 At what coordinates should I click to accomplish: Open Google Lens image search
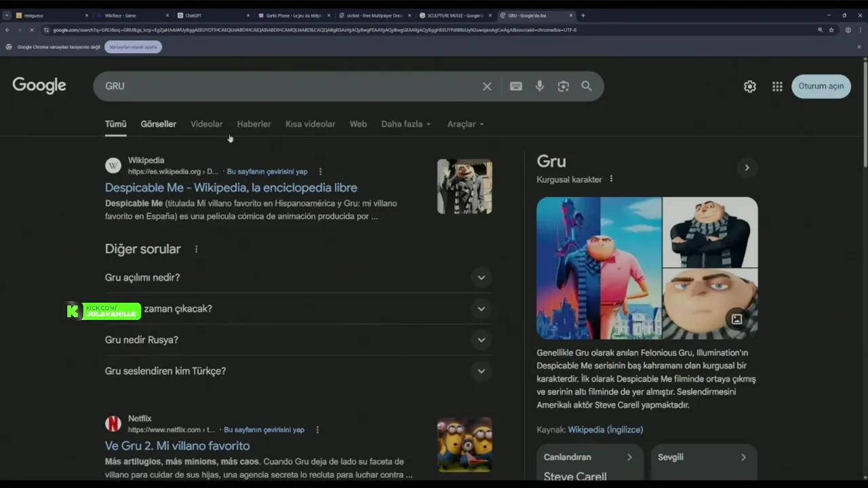coord(563,86)
